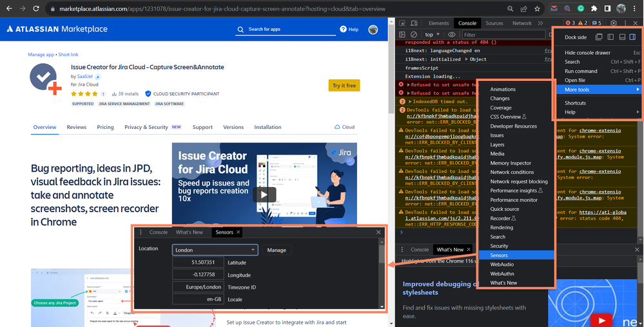
Task: Click the Manage button beside Location
Action: 277,250
